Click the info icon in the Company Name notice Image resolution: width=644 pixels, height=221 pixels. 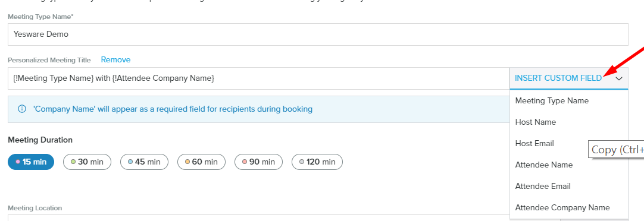[x=22, y=109]
